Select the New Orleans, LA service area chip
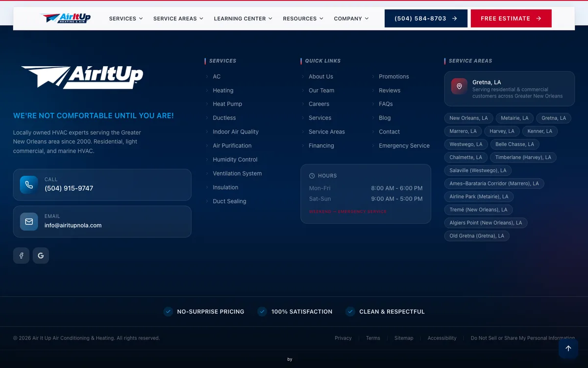The width and height of the screenshot is (588, 368). click(x=469, y=118)
